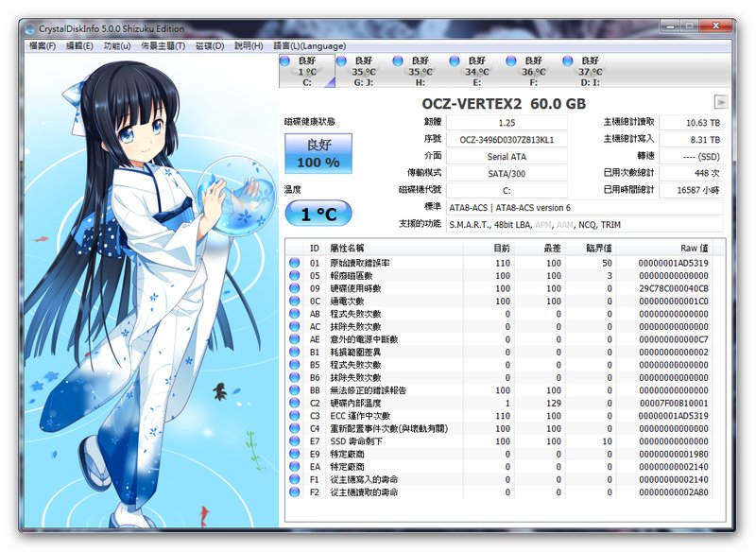Click the 1 °C temperature button
The image size is (756, 552).
[x=318, y=213]
